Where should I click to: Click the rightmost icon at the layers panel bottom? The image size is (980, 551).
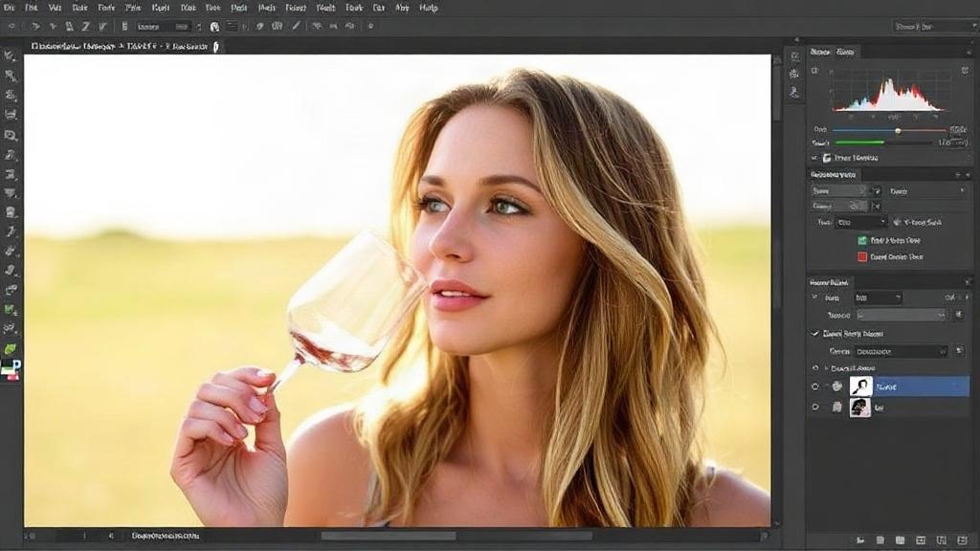click(x=962, y=540)
